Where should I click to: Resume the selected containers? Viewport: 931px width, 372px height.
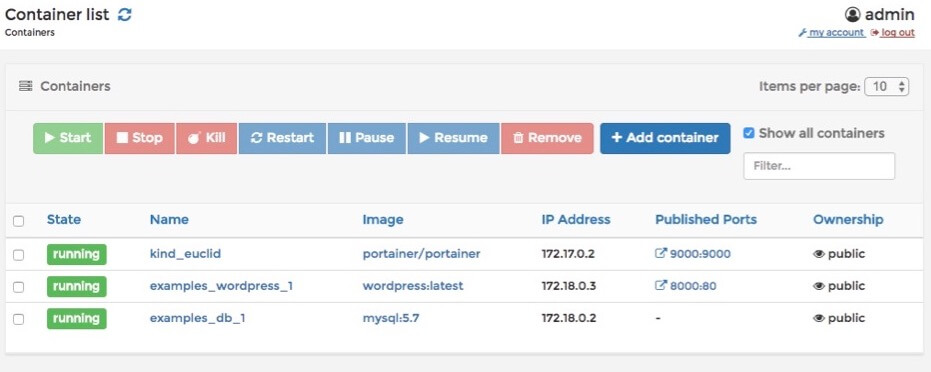[454, 138]
